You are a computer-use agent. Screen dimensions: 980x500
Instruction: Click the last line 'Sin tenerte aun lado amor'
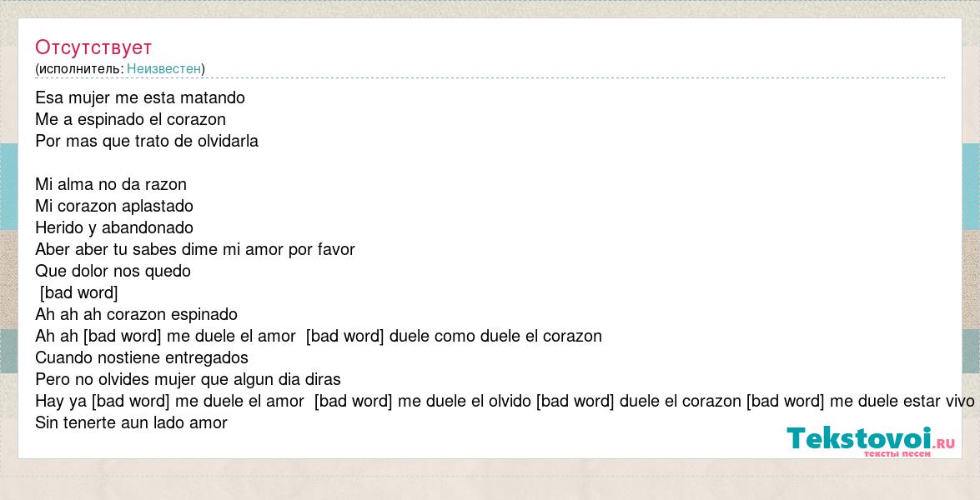pos(131,422)
